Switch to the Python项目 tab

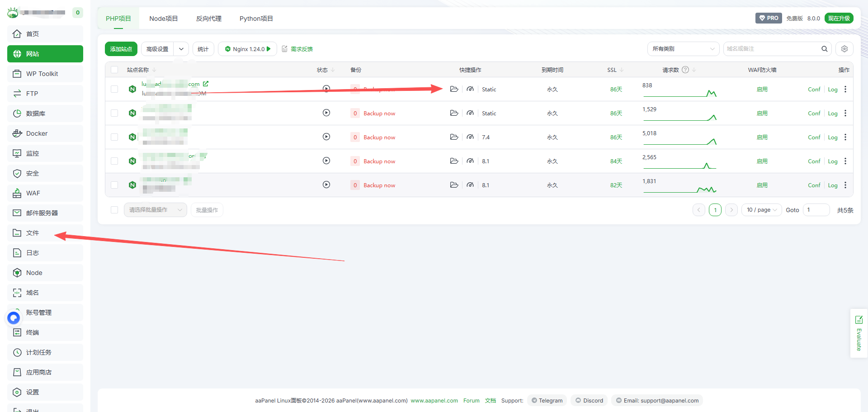coord(256,19)
